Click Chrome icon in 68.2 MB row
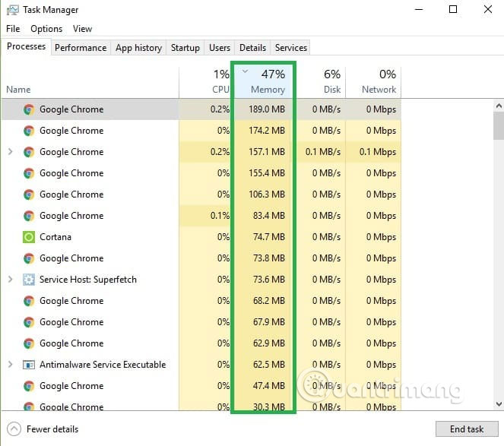Screen dimensions: 504x446 click(x=29, y=301)
